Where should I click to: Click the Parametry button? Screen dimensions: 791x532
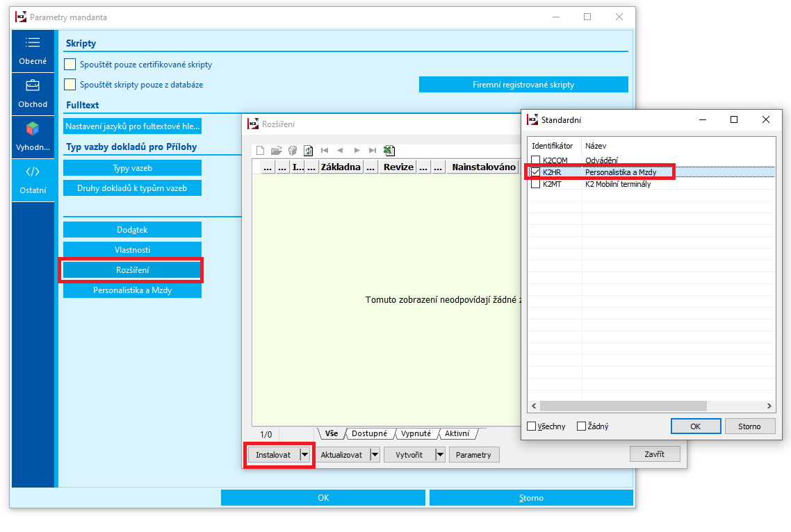click(x=473, y=455)
